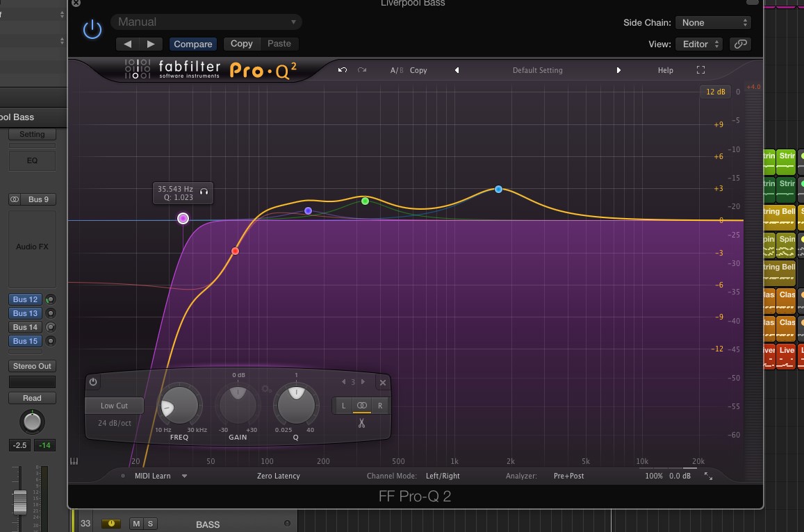804x532 pixels.
Task: Select the green node on the EQ curve
Action: pos(365,201)
